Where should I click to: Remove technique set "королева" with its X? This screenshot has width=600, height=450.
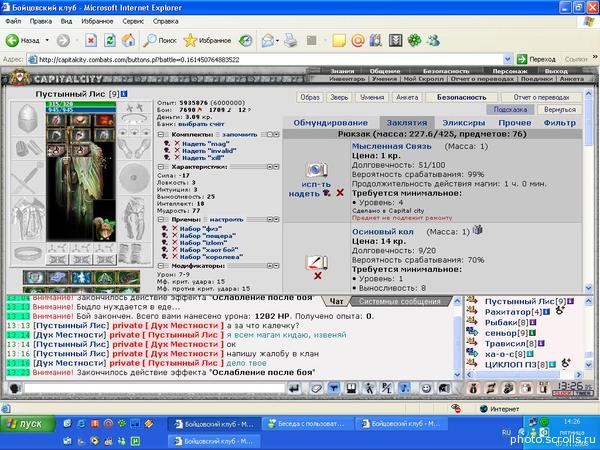175,257
